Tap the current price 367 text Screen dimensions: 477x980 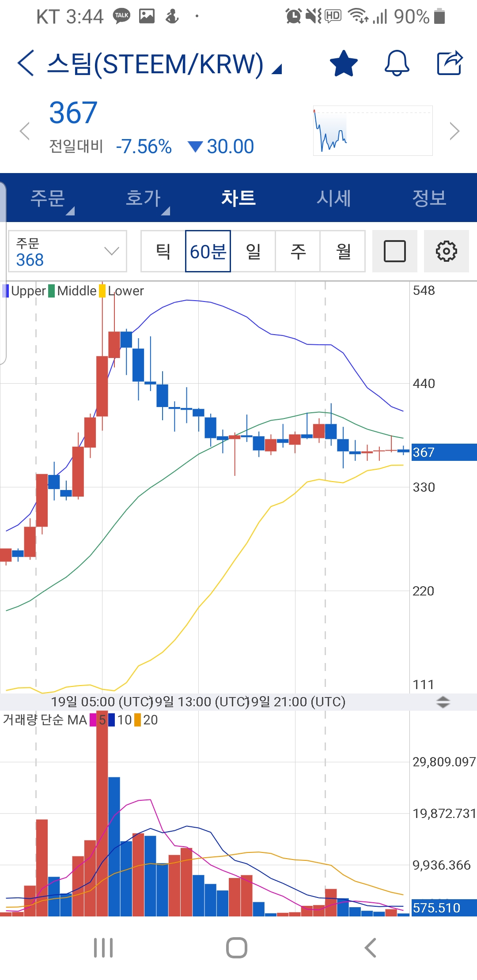pyautogui.click(x=73, y=113)
